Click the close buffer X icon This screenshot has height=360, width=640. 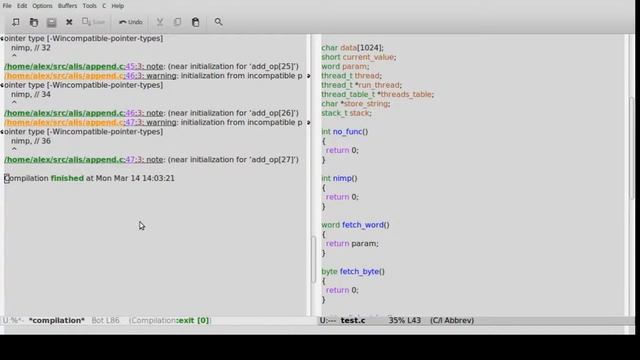click(x=69, y=22)
